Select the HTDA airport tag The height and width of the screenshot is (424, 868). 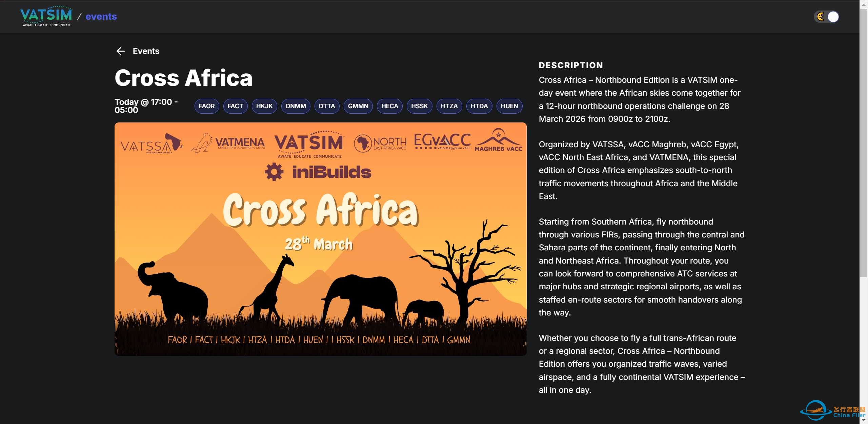(x=479, y=106)
